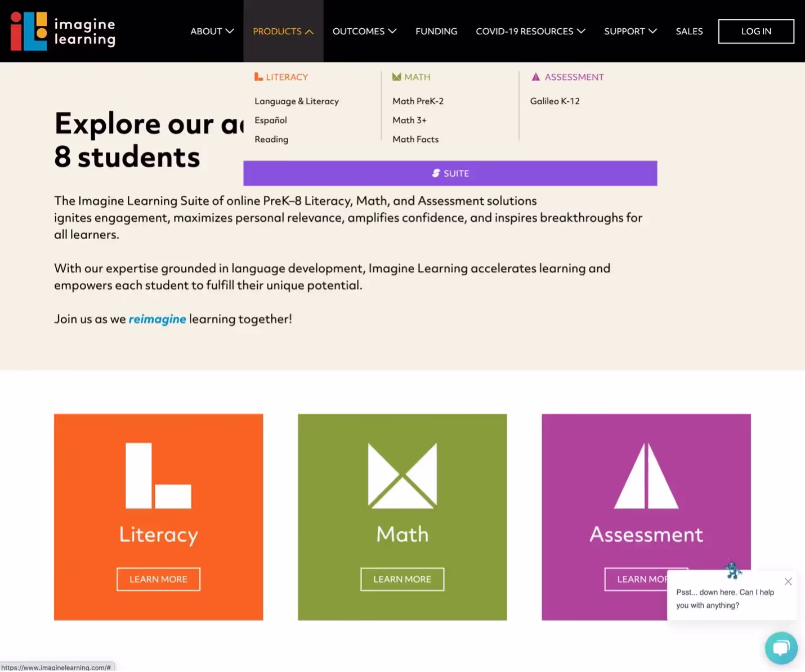Click the Imagine Learning logo

[x=63, y=32]
